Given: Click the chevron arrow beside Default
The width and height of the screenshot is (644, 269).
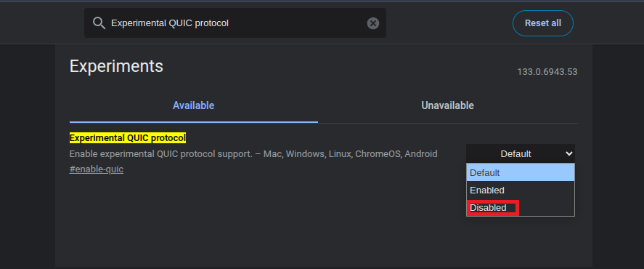Looking at the screenshot, I should (568, 154).
